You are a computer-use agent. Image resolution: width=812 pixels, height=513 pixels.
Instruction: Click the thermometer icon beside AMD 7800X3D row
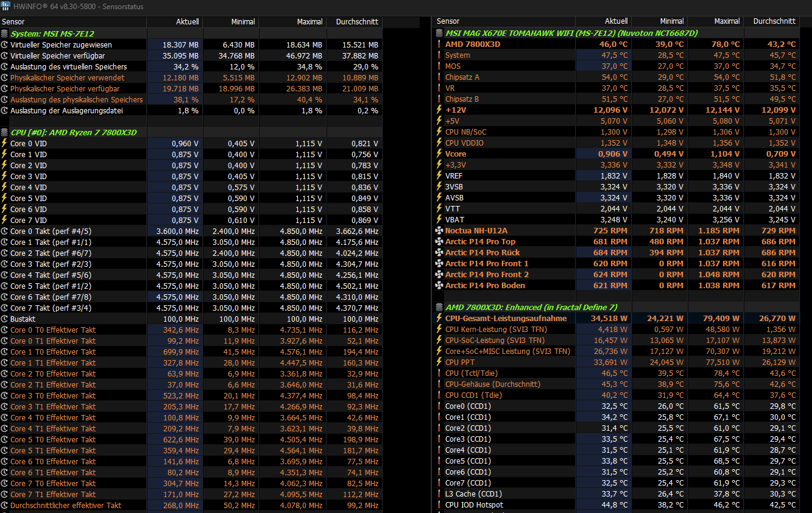[439, 44]
